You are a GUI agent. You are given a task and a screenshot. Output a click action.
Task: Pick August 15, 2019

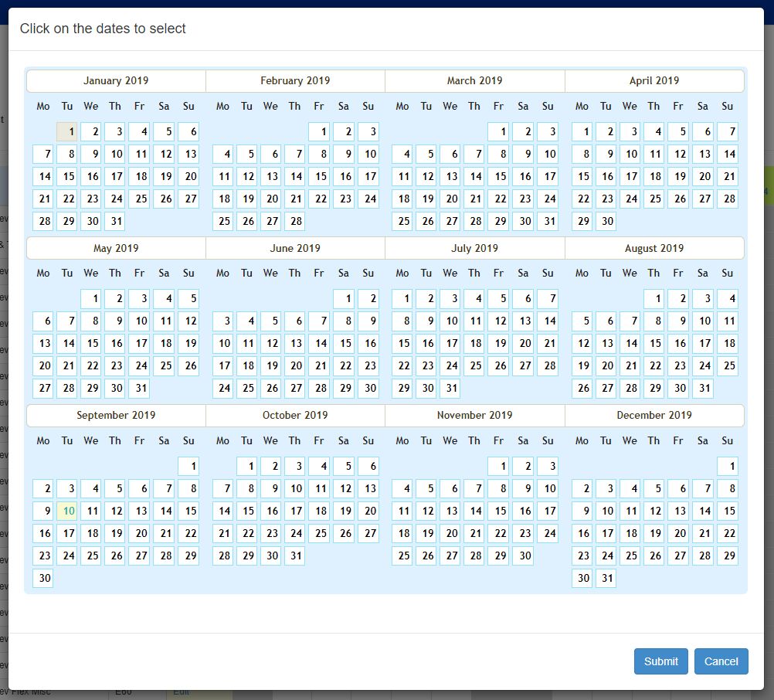pyautogui.click(x=653, y=343)
